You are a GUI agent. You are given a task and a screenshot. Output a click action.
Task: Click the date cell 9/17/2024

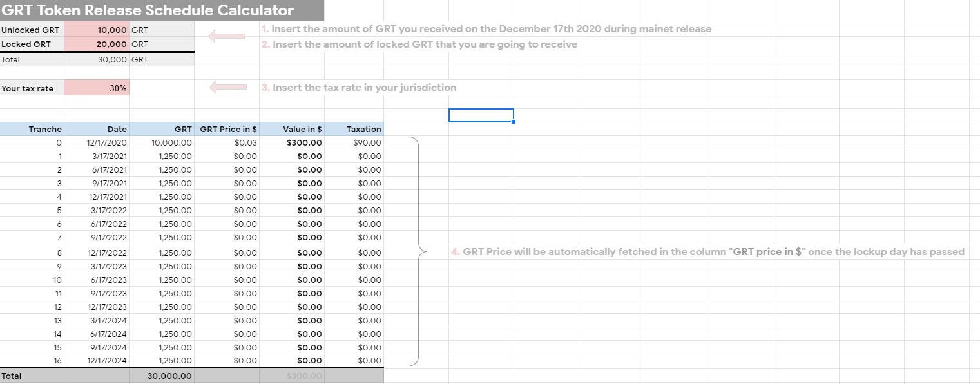pyautogui.click(x=97, y=347)
